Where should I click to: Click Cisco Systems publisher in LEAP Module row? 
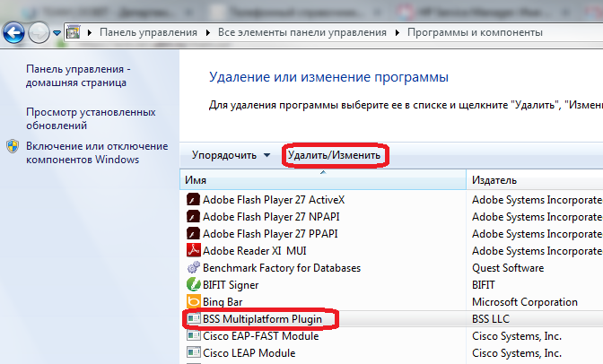(517, 353)
